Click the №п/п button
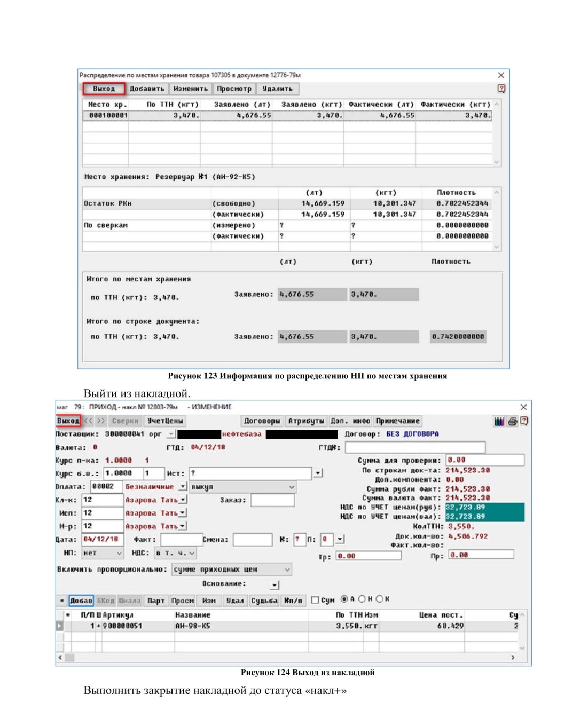The height and width of the screenshot is (711, 588). pyautogui.click(x=293, y=601)
